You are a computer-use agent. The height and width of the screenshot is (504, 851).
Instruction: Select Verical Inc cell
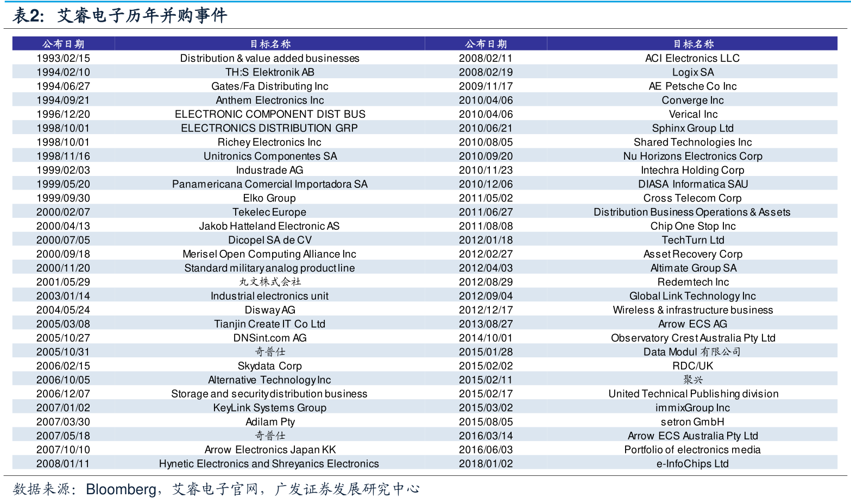point(693,115)
